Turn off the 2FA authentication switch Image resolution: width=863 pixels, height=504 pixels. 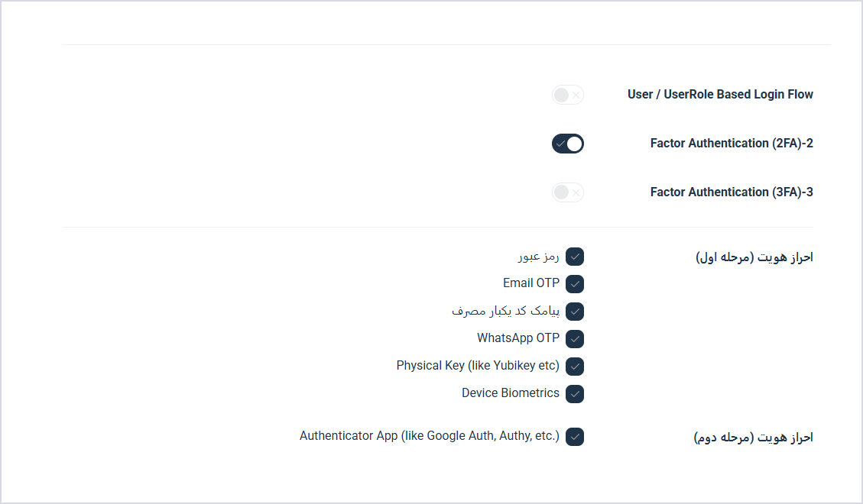pos(567,144)
